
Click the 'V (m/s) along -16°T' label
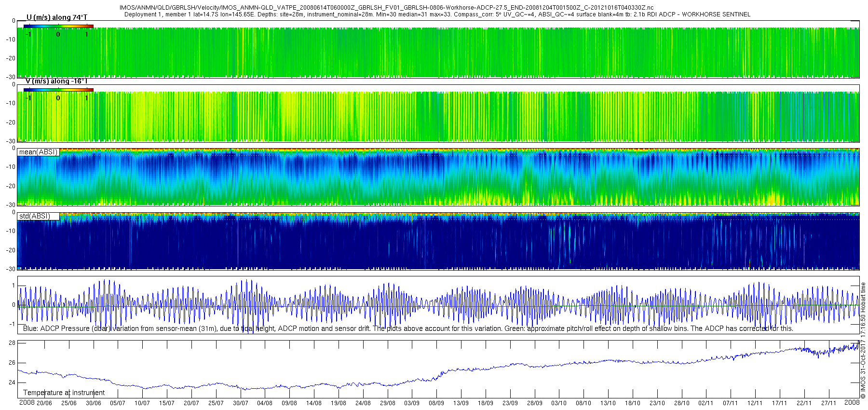[56, 81]
